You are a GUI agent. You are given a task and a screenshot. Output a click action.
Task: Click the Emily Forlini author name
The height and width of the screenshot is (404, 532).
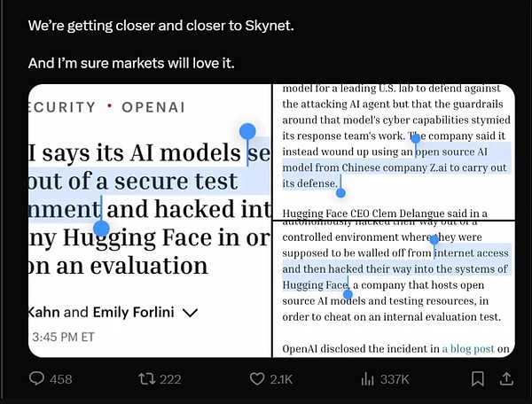134,312
